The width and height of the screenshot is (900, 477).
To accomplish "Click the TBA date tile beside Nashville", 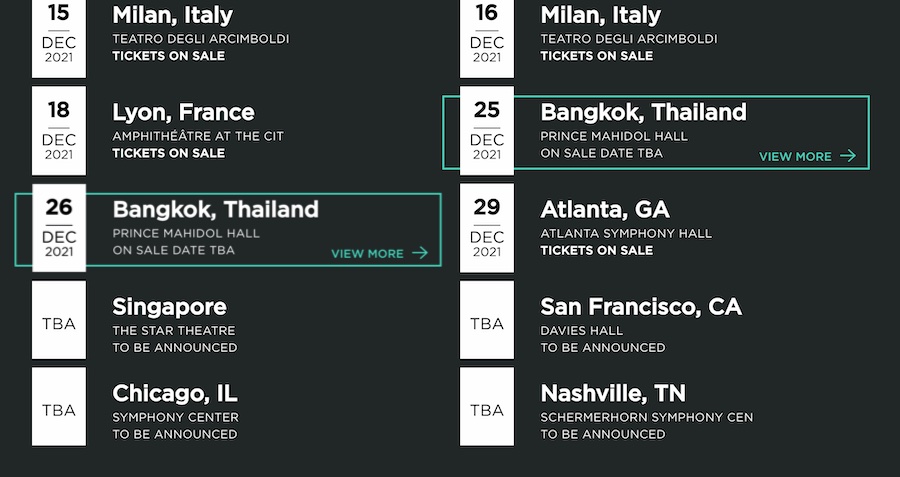I will coord(487,408).
